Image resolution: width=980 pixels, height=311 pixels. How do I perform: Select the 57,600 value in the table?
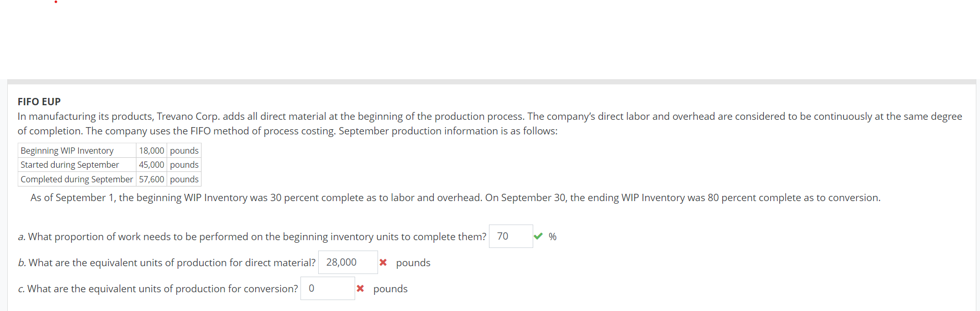tap(152, 179)
